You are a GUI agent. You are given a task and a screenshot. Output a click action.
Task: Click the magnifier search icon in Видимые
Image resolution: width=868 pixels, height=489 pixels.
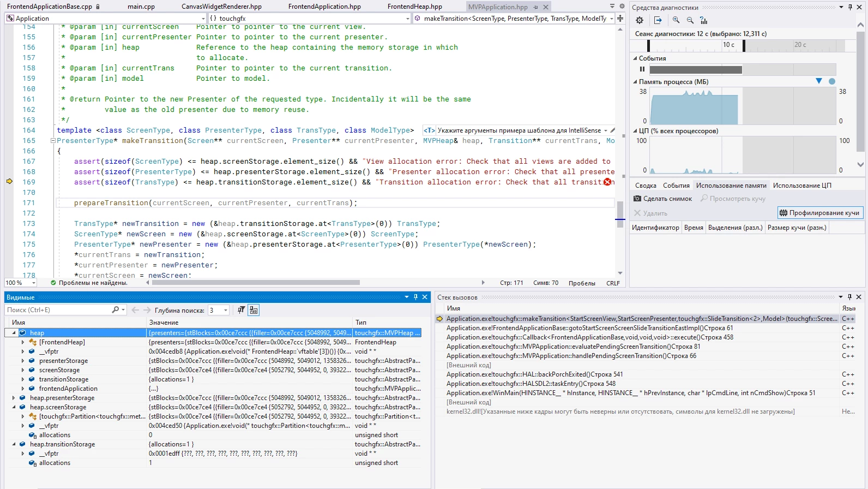pyautogui.click(x=116, y=310)
